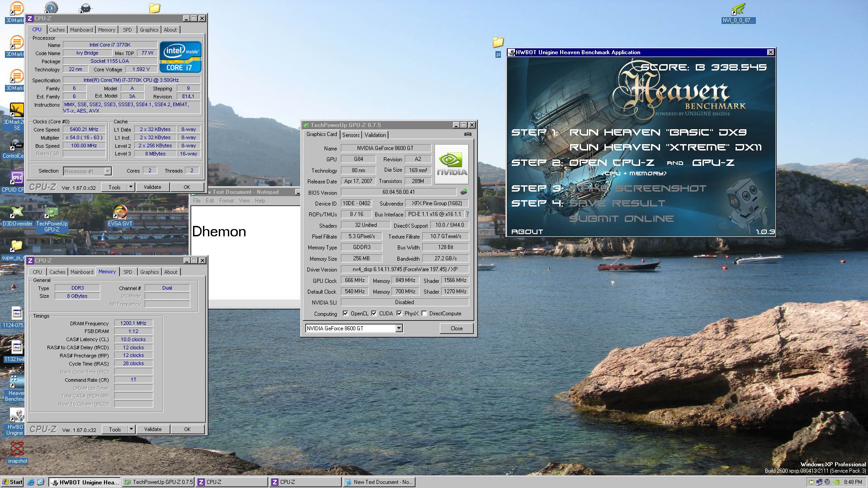The height and width of the screenshot is (488, 868).
Task: Switch to Caches tab in upper CPU-Z
Action: point(57,30)
